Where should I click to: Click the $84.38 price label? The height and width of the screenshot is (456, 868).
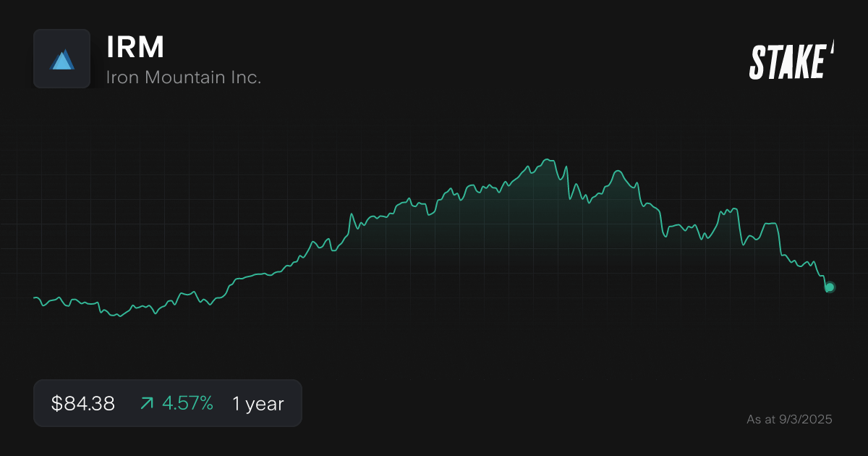click(x=82, y=403)
